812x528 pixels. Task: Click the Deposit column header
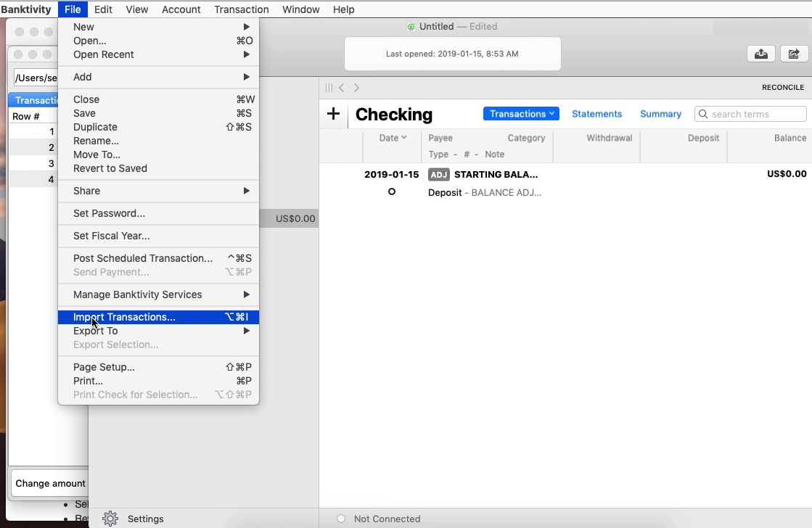703,138
